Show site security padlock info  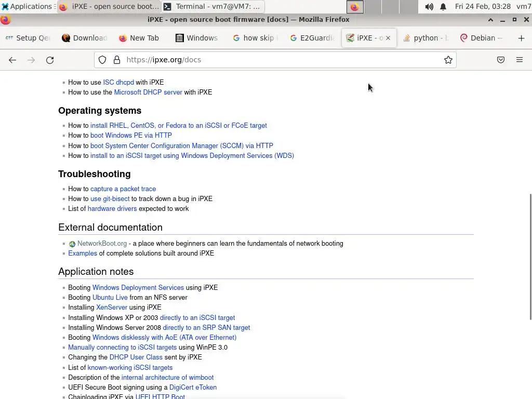pyautogui.click(x=117, y=60)
